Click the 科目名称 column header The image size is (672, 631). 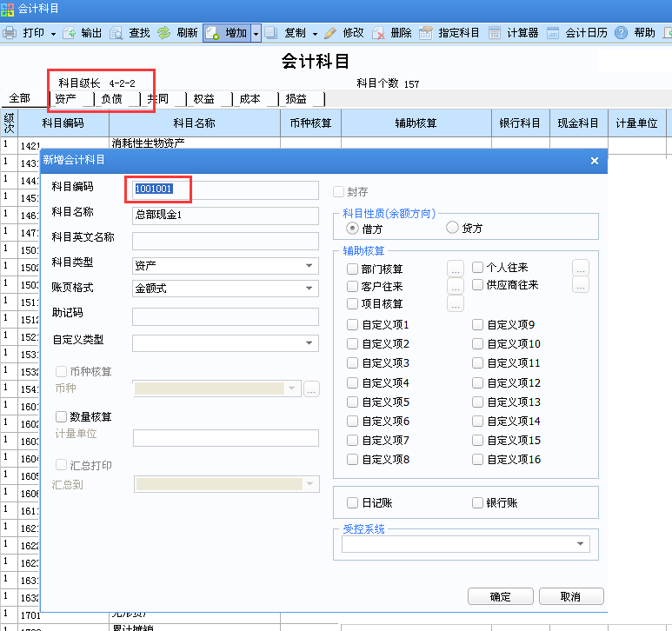click(x=195, y=123)
